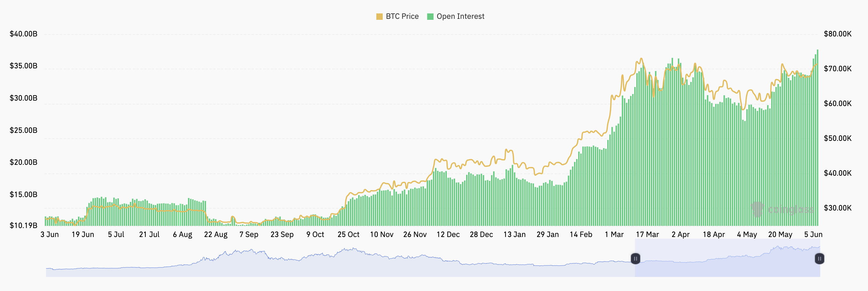This screenshot has height=291, width=868.
Task: Click the '5 Jun' x-axis date label
Action: coord(813,234)
